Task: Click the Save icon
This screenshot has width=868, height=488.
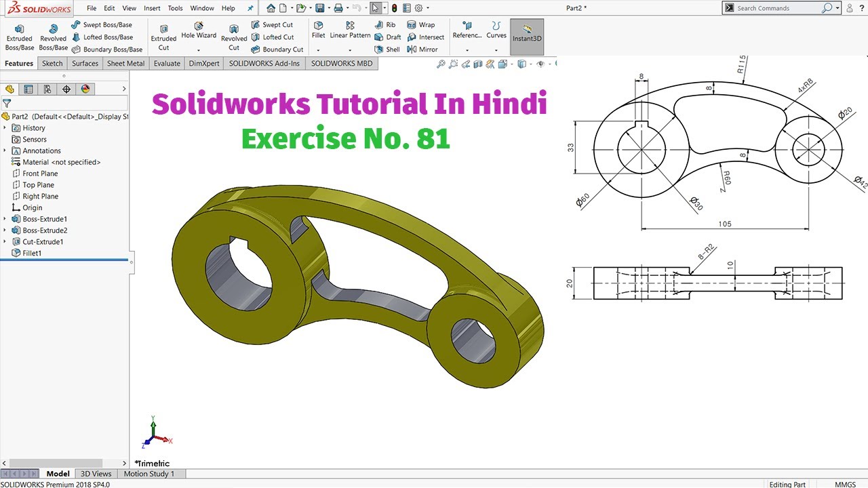Action: (x=319, y=8)
